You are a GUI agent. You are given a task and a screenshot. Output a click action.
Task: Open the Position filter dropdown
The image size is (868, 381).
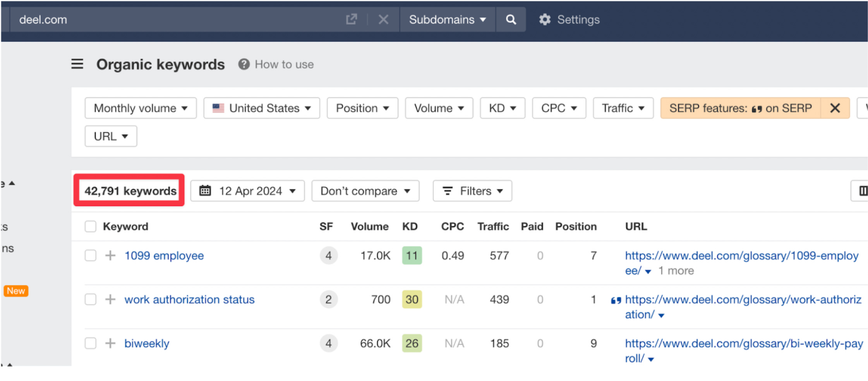point(362,108)
